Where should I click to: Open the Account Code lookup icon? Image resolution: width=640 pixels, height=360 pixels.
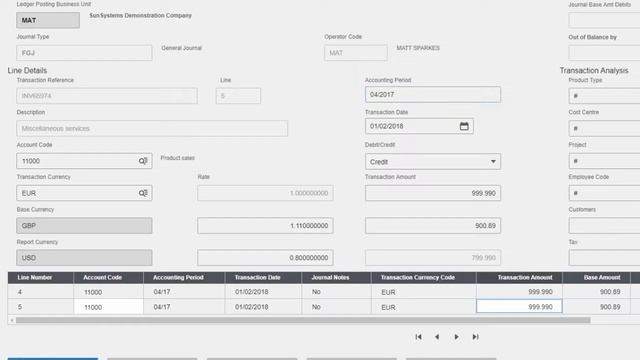(143, 161)
